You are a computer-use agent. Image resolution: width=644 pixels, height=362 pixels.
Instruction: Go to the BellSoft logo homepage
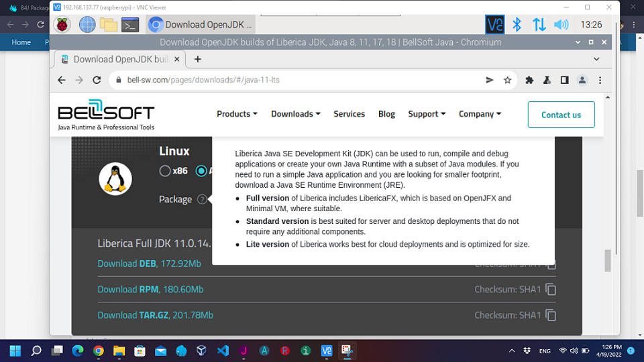(x=106, y=115)
